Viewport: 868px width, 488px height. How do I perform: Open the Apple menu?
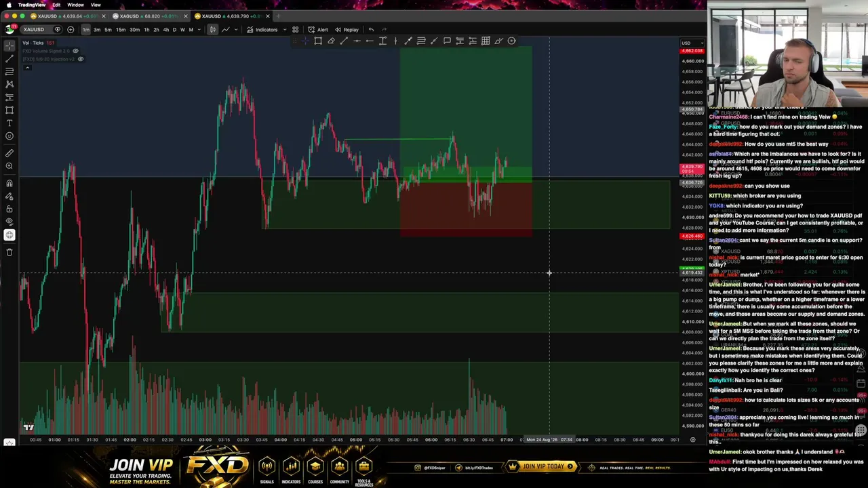(x=7, y=5)
